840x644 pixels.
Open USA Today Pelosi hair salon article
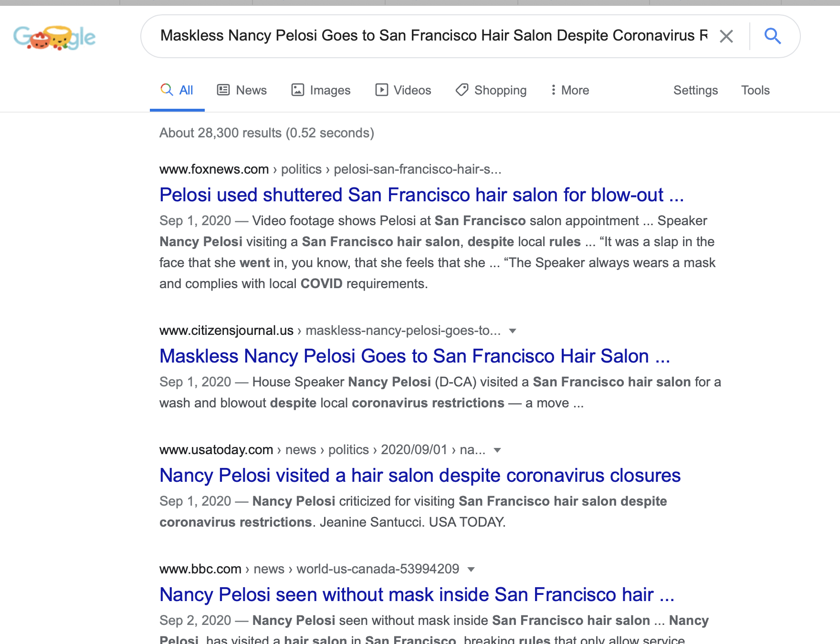420,475
